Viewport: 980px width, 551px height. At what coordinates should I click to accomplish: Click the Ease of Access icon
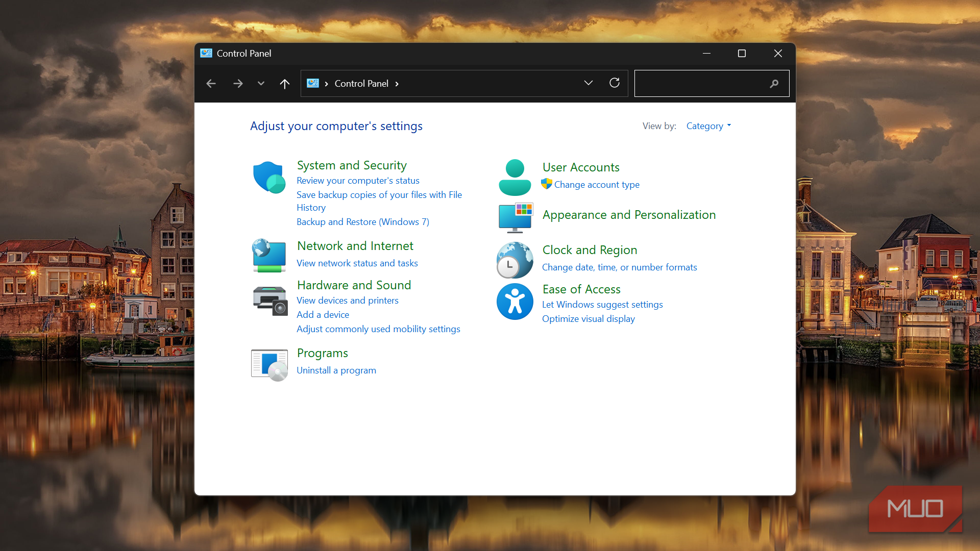(x=514, y=302)
